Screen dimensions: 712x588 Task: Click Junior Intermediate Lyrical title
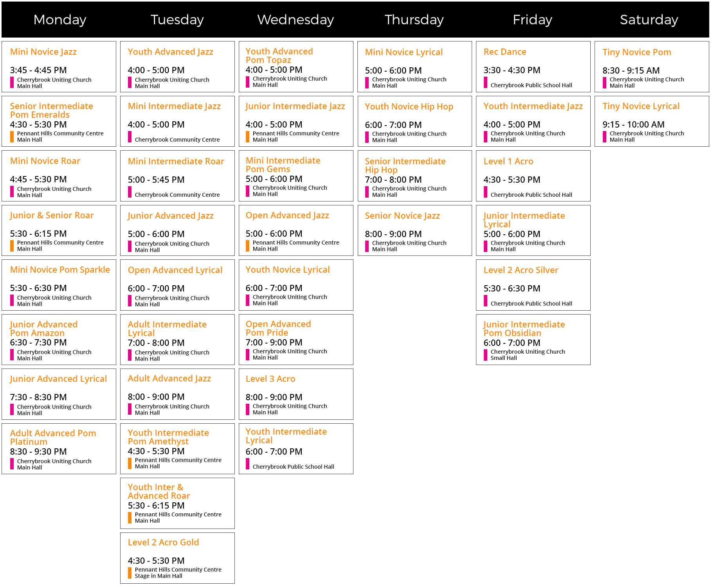point(524,220)
